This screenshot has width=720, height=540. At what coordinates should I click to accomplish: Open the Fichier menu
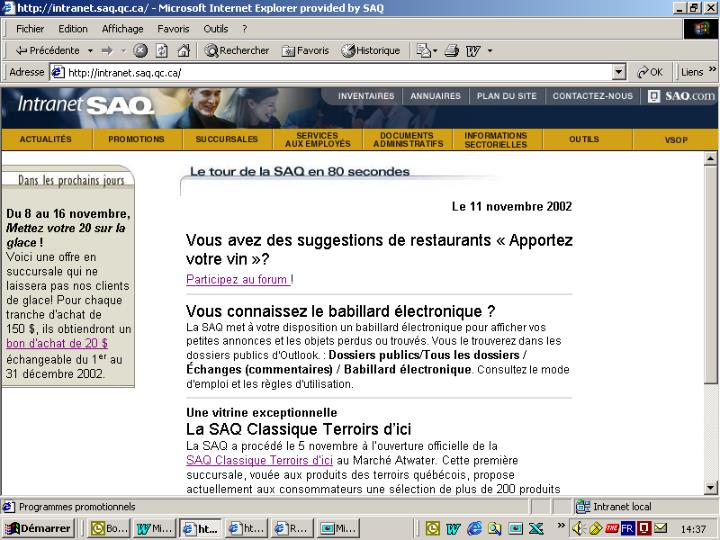pyautogui.click(x=30, y=29)
